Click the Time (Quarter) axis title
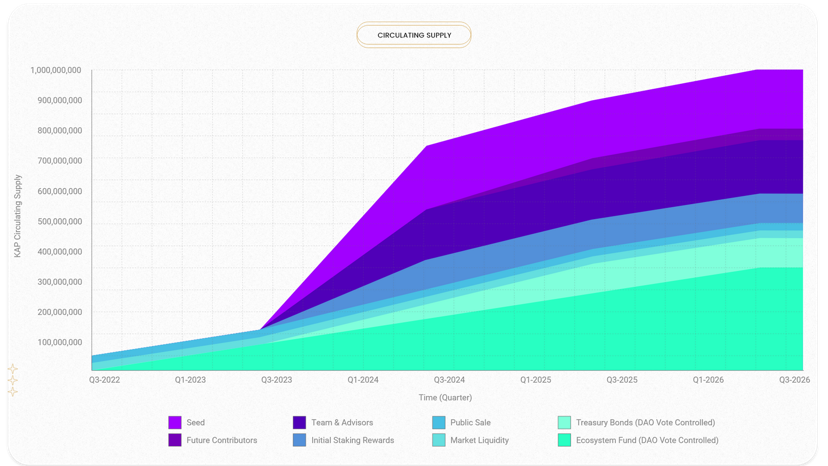Image resolution: width=828 pixels, height=466 pixels. [445, 397]
